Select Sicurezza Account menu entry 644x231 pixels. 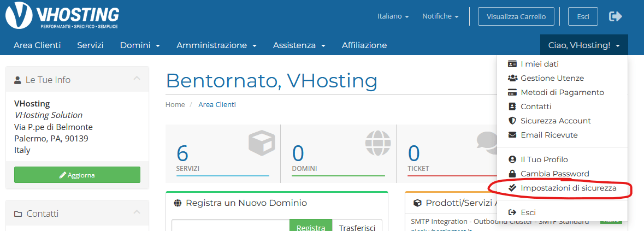pos(562,121)
